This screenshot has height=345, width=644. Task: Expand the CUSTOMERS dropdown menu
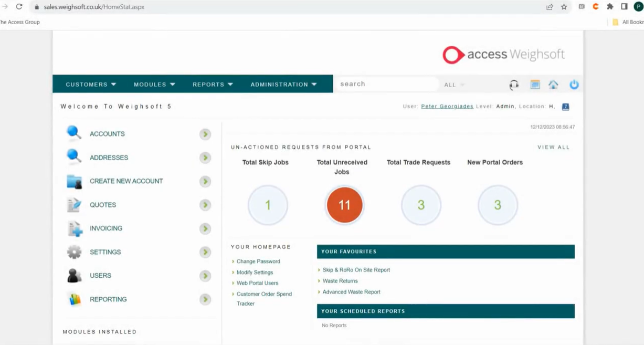point(90,84)
